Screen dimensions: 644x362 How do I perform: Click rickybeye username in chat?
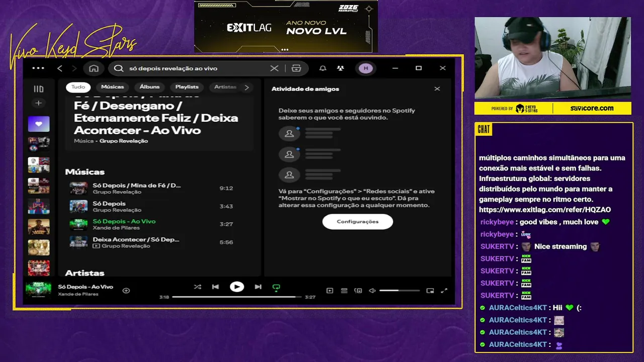click(496, 222)
